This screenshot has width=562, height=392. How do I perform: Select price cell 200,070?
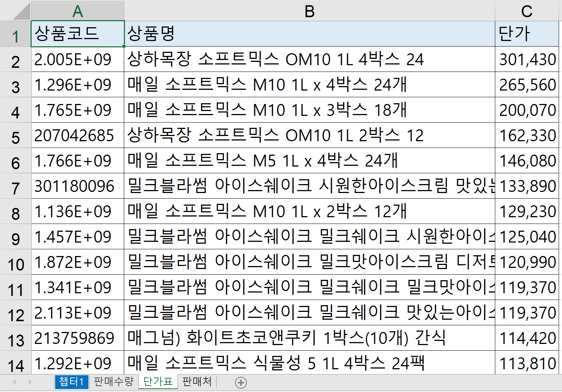click(527, 110)
